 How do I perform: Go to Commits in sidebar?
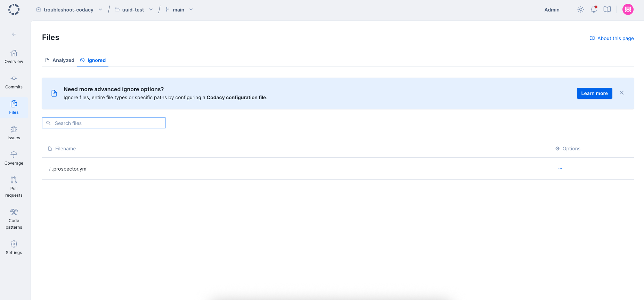14,82
